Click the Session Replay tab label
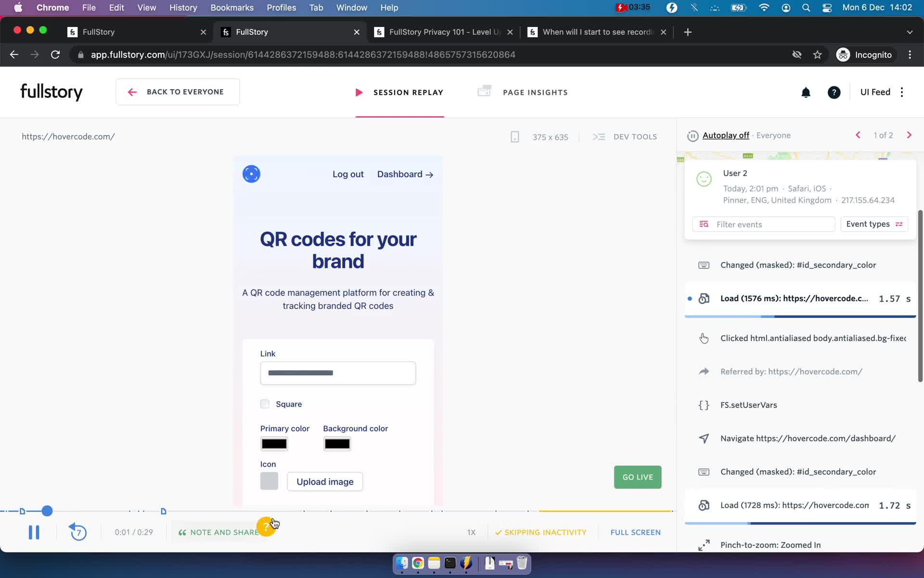 [408, 92]
